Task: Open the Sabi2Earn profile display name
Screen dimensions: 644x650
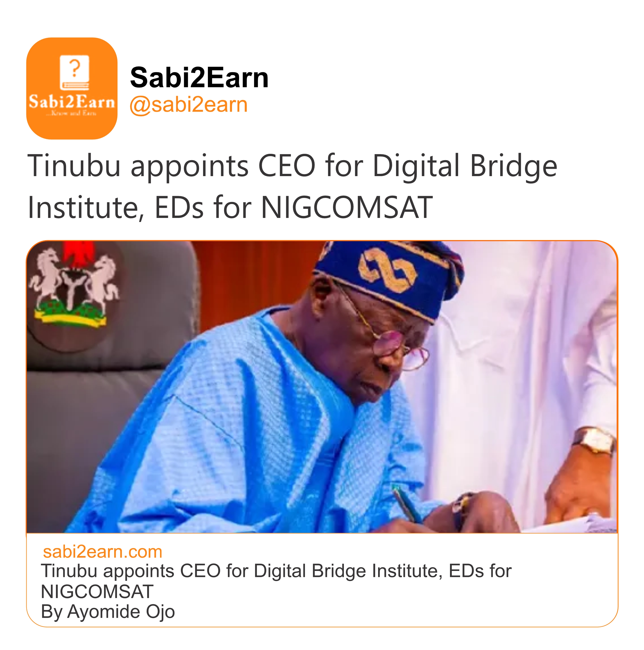Action: click(x=199, y=78)
